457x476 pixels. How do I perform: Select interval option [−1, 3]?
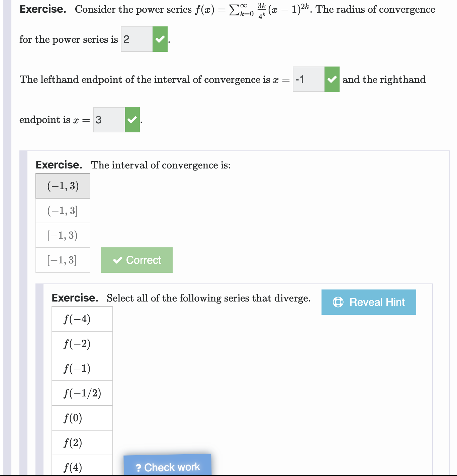[x=63, y=260]
